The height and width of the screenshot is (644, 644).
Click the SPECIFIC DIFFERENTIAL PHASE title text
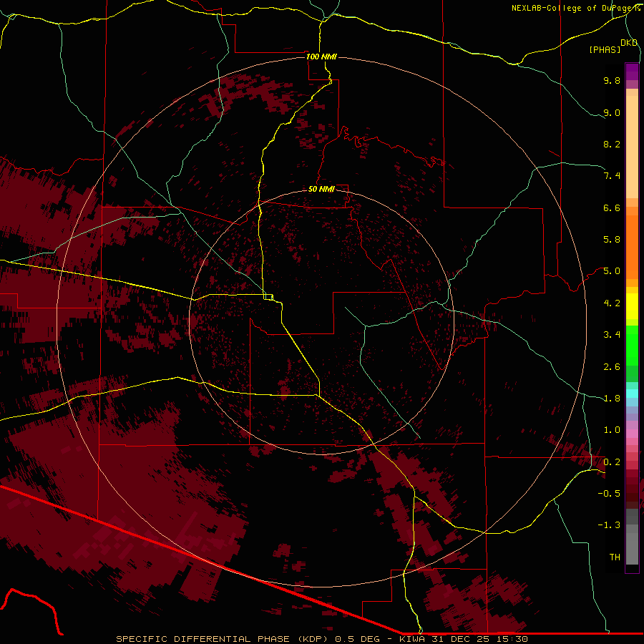click(x=204, y=639)
